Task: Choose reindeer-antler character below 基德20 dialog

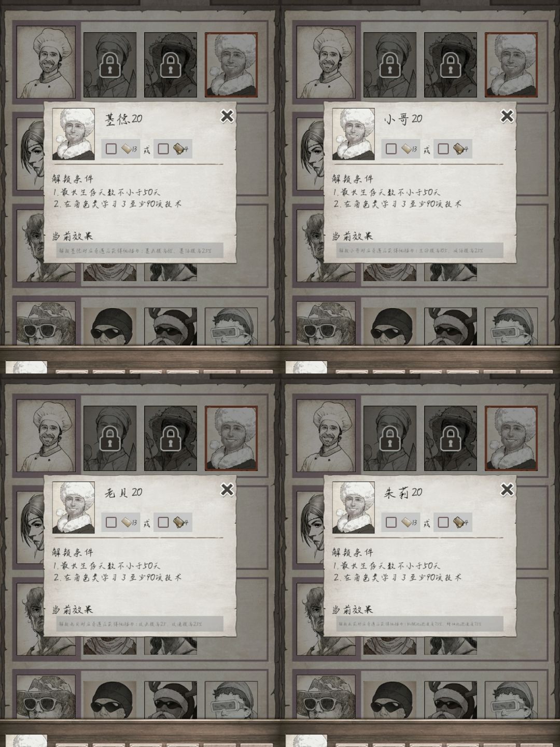Action: pyautogui.click(x=171, y=327)
